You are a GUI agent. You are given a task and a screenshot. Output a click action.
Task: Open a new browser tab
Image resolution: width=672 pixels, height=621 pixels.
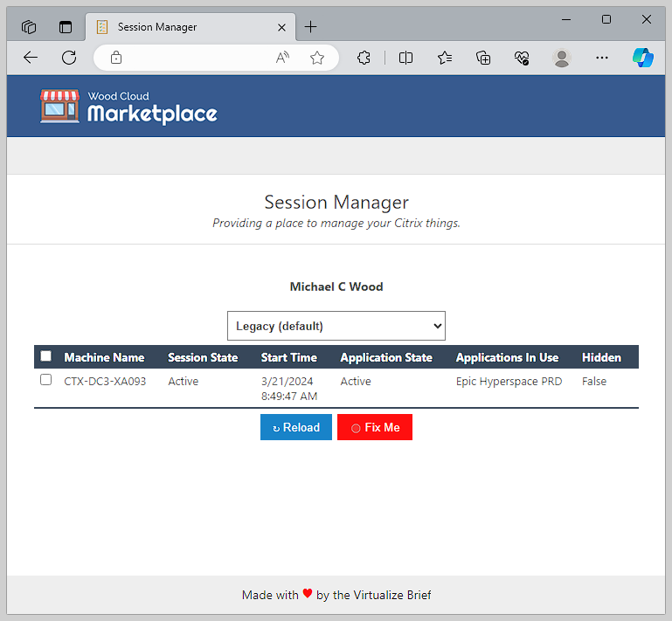[x=311, y=27]
